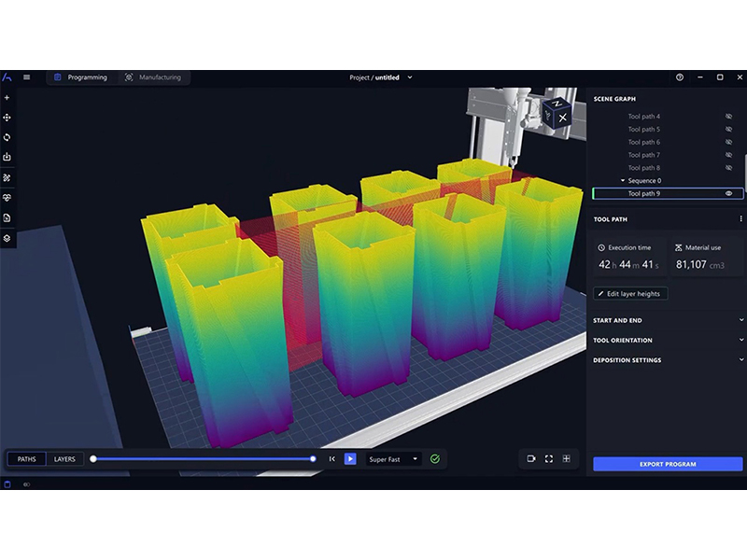747x560 pixels.
Task: Toggle visibility of Tool path 7
Action: click(728, 155)
